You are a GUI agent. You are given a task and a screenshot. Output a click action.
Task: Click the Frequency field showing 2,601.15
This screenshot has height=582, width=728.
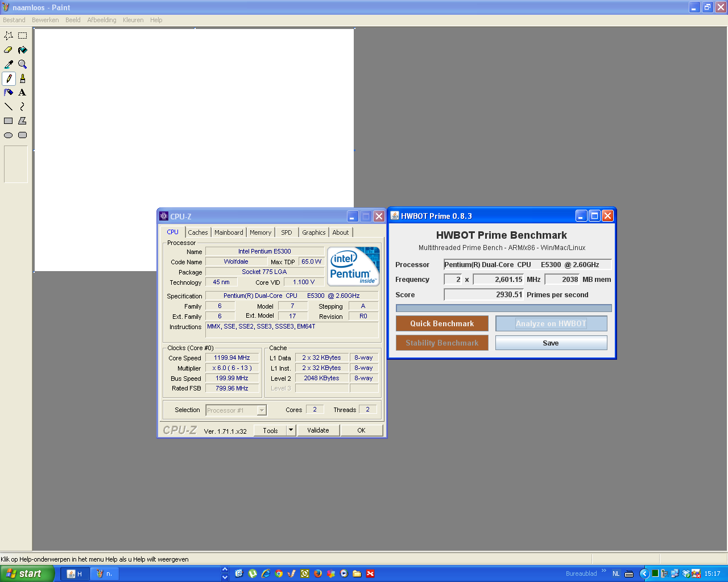pyautogui.click(x=498, y=279)
